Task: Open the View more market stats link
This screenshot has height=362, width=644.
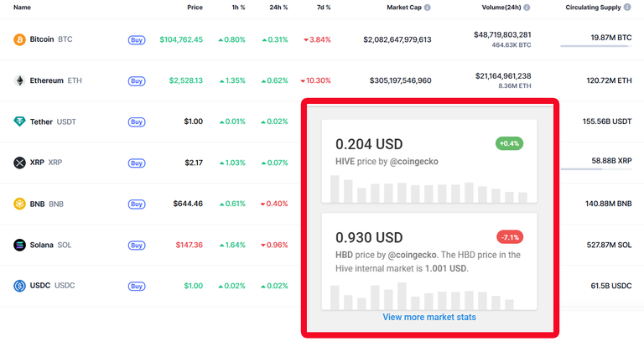Action: [x=429, y=317]
